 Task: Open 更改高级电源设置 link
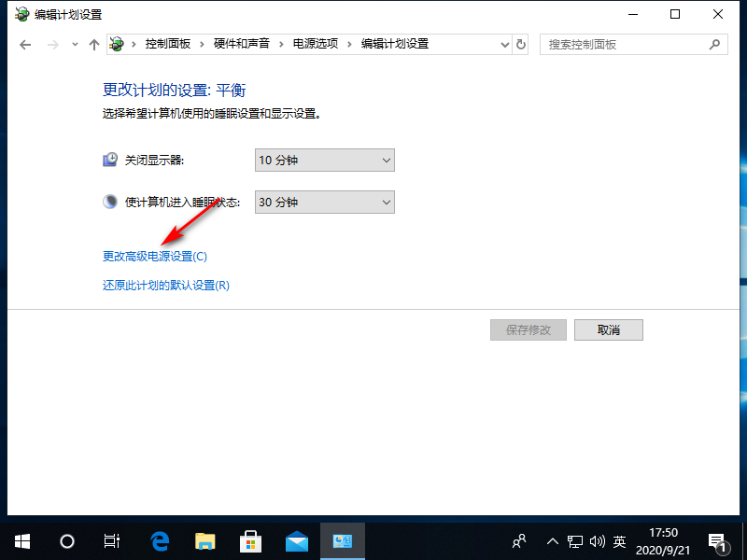(x=154, y=256)
